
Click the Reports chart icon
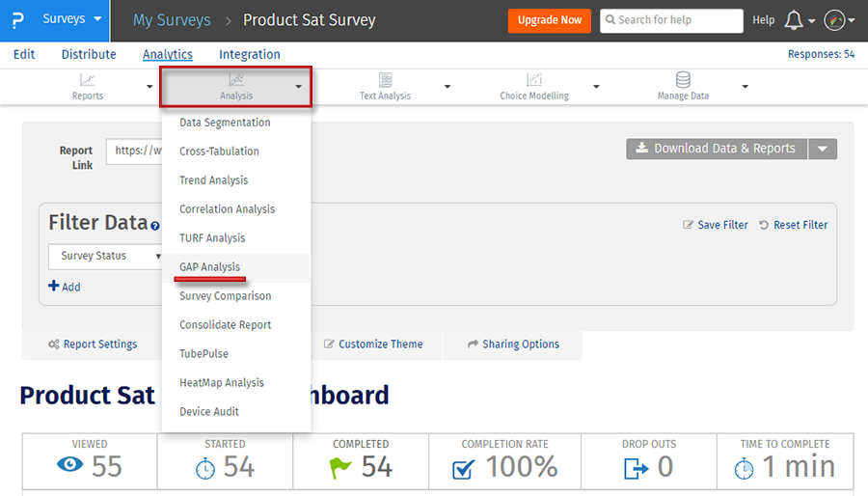pos(88,81)
